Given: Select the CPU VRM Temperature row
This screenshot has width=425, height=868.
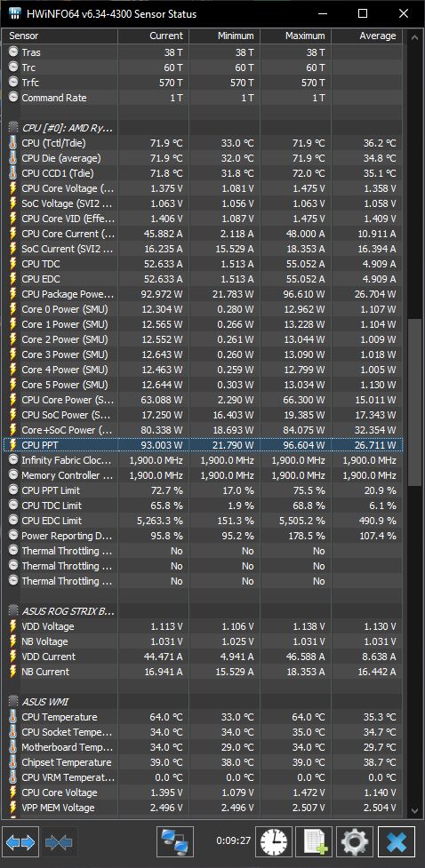Looking at the screenshot, I should pyautogui.click(x=203, y=777).
